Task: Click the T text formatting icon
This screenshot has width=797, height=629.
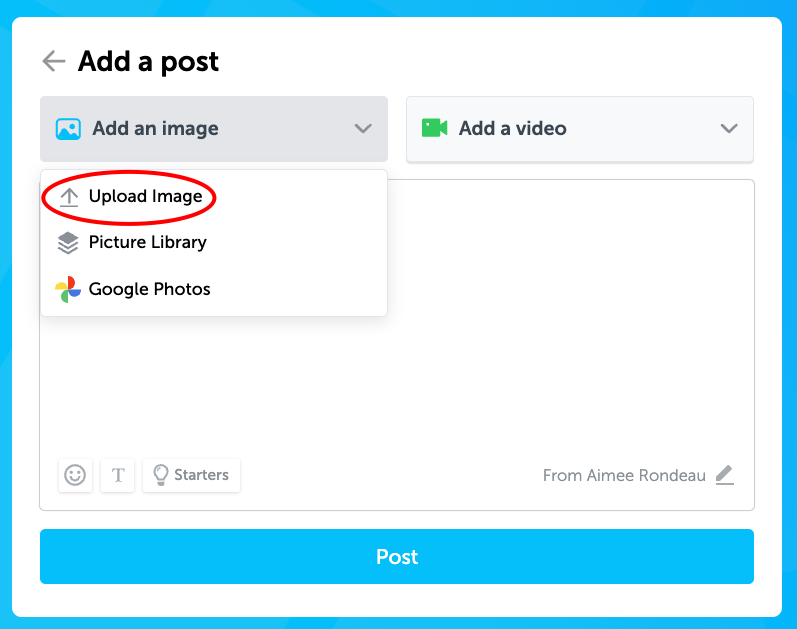Action: click(117, 475)
